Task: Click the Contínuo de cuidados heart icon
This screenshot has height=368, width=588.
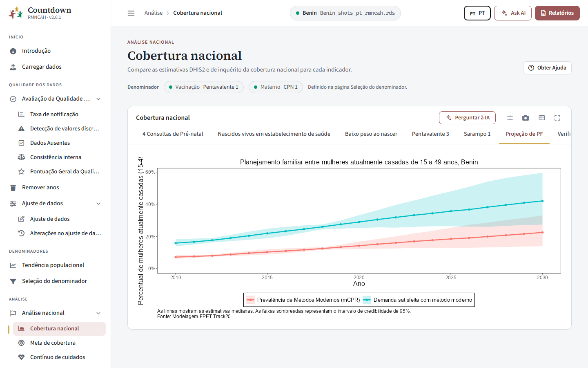Action: click(21, 357)
